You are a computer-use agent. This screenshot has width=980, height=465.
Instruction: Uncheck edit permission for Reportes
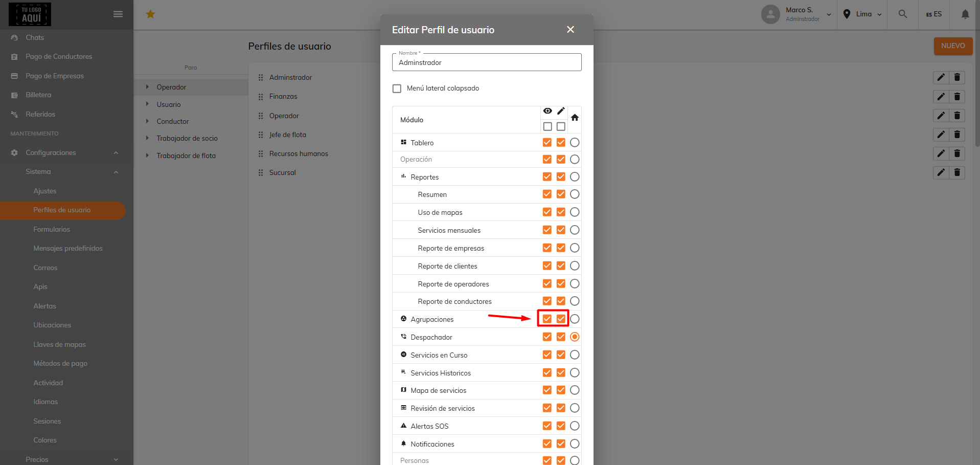click(x=561, y=176)
